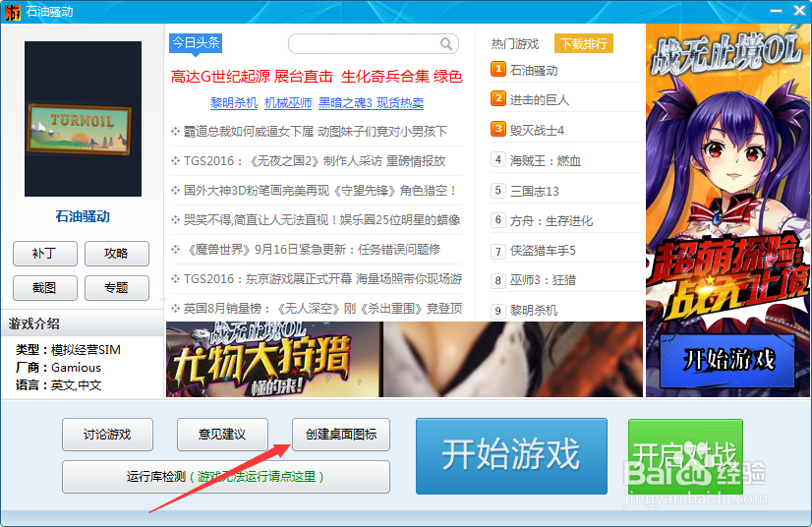
Task: Click the rank 4 badge beside 海贼王：燃血
Action: click(x=498, y=159)
